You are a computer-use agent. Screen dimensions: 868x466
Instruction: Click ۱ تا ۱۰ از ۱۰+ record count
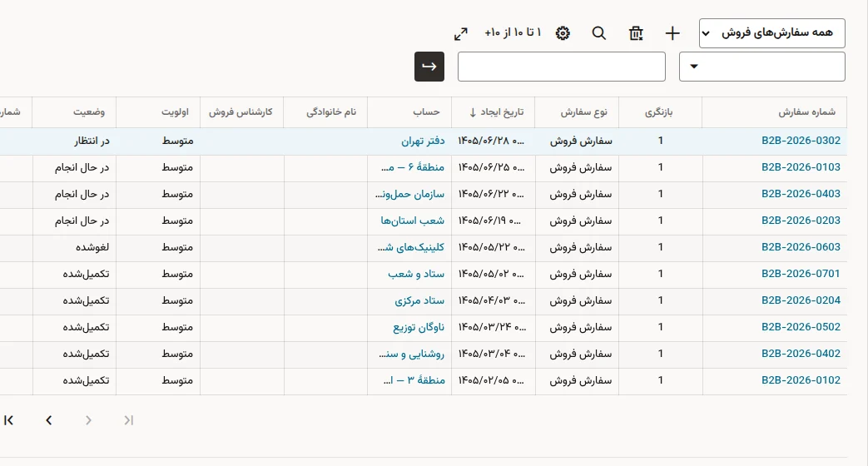coord(513,32)
